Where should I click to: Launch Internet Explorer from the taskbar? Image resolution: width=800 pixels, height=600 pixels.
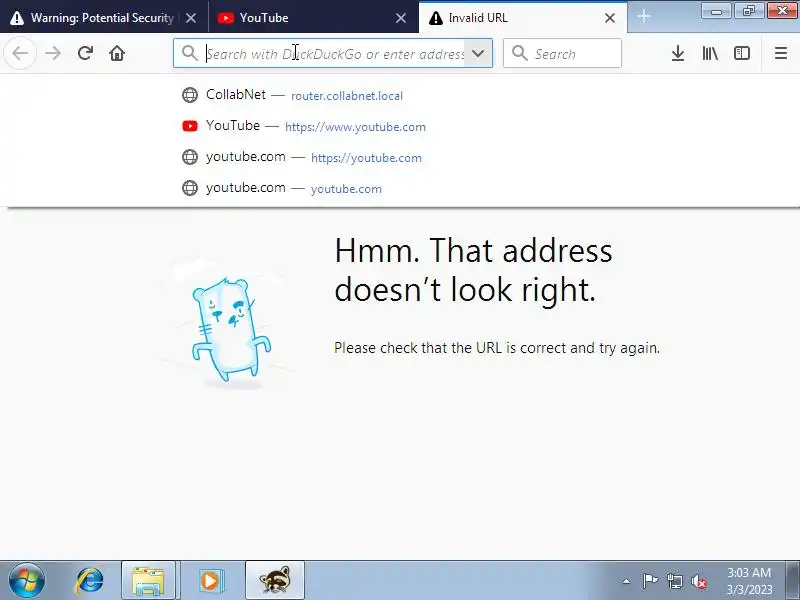[x=89, y=581]
